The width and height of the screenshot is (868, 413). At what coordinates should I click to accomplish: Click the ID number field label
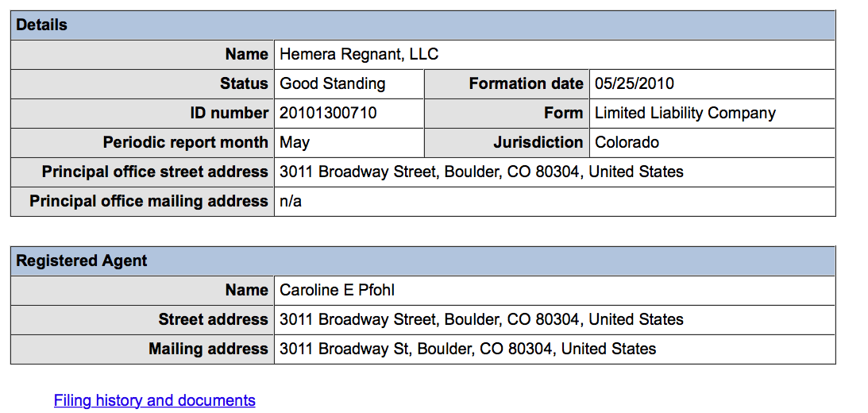coord(229,113)
